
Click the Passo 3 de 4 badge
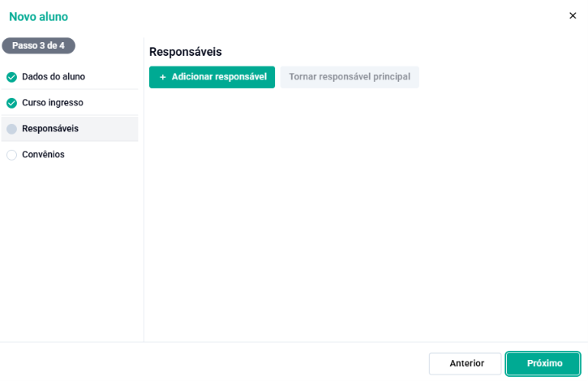pyautogui.click(x=38, y=45)
